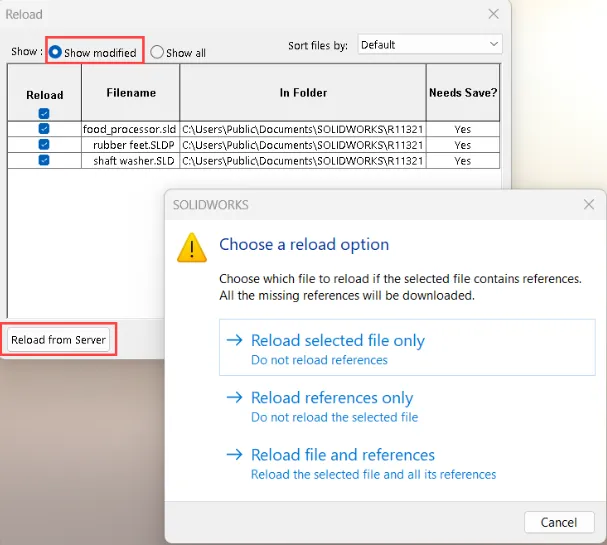Viewport: 607px width, 545px height.
Task: Click the In Folder column header
Action: coord(303,93)
